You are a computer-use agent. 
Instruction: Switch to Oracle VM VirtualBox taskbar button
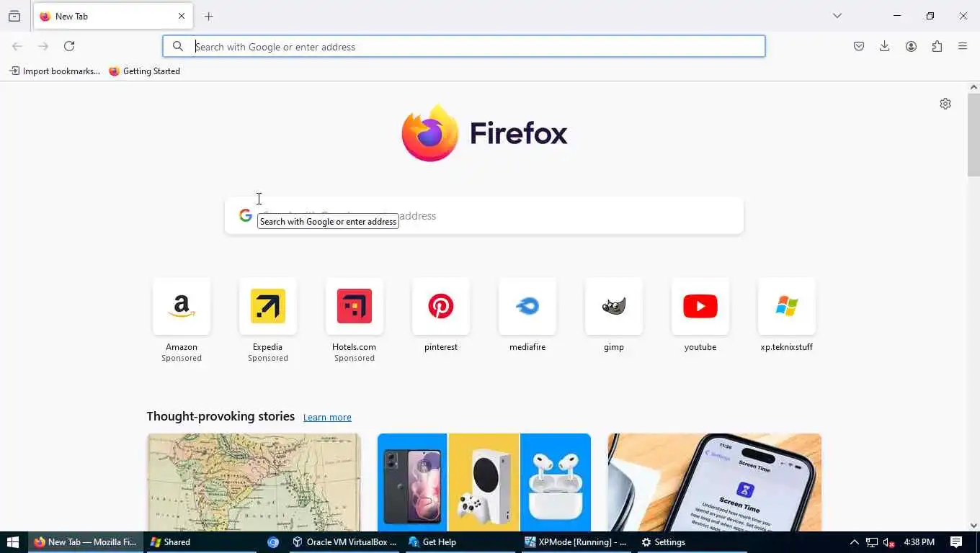(x=344, y=542)
